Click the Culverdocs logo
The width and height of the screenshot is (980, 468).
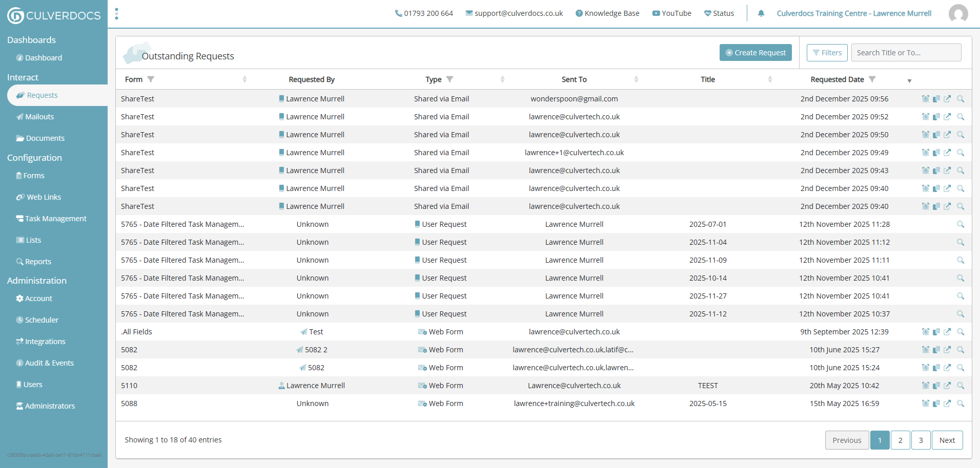[x=54, y=15]
